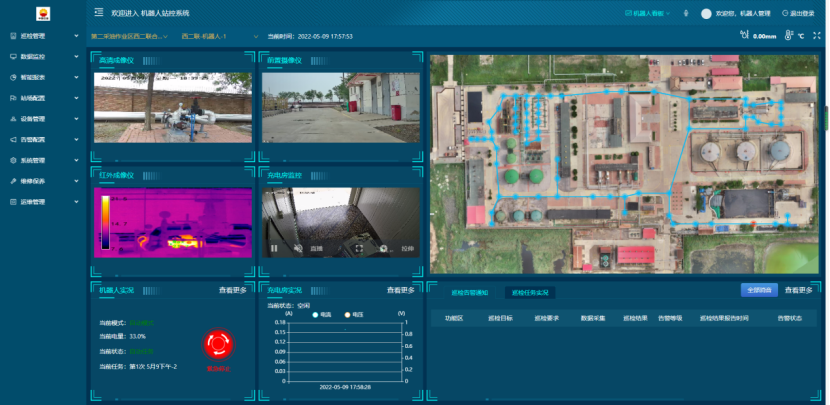Image resolution: width=830 pixels, height=405 pixels.
Task: Open the robot selector dropdown 西二联-机器人-1
Action: point(207,36)
